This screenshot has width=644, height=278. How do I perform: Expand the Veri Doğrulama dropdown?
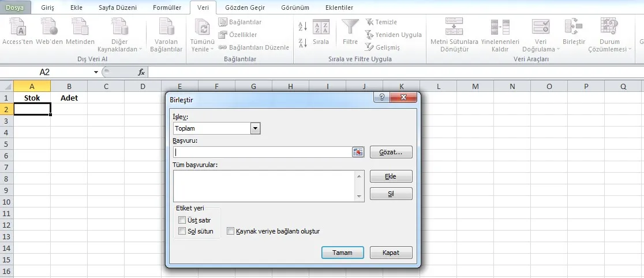tap(541, 49)
